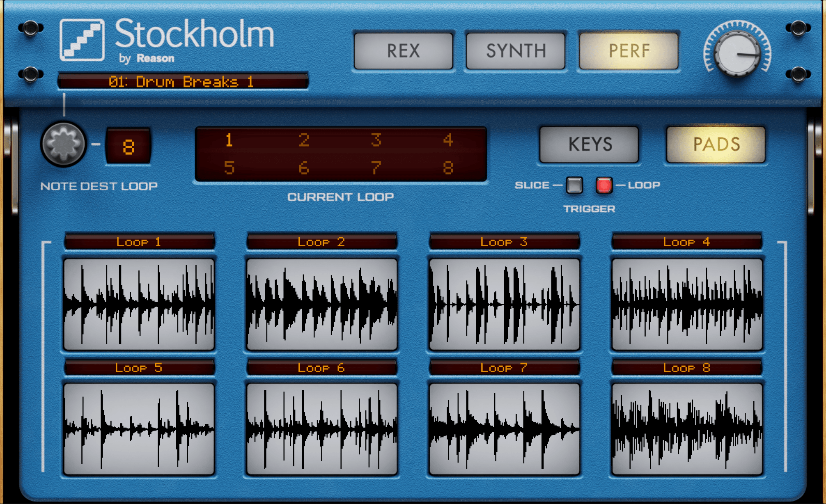
Task: Select the PERF tab
Action: [x=629, y=51]
